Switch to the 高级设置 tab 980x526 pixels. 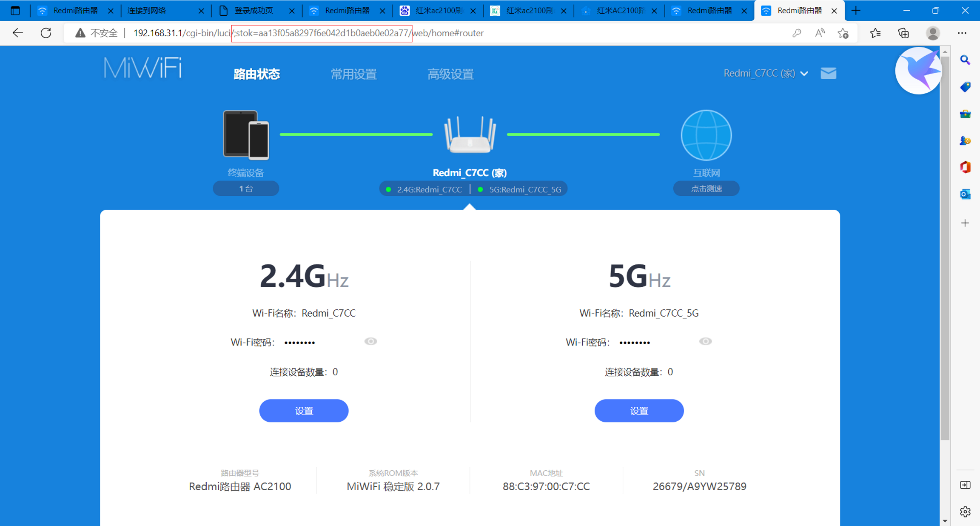tap(450, 74)
